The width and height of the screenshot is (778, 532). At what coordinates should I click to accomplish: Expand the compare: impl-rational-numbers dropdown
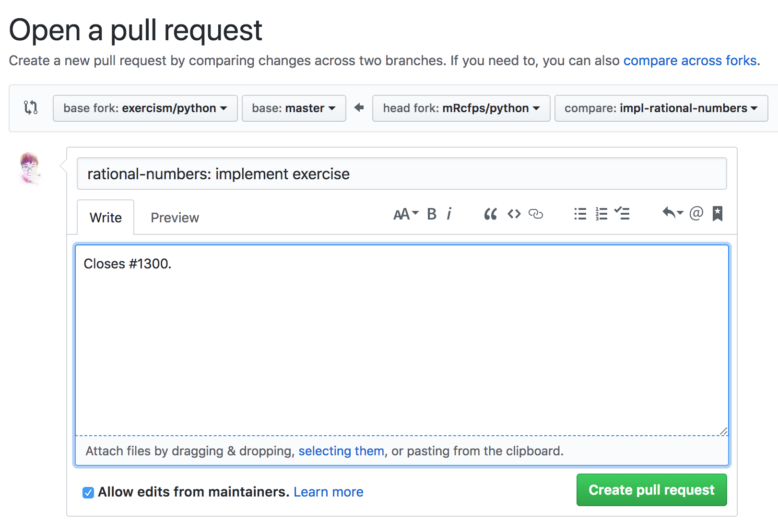coord(661,108)
